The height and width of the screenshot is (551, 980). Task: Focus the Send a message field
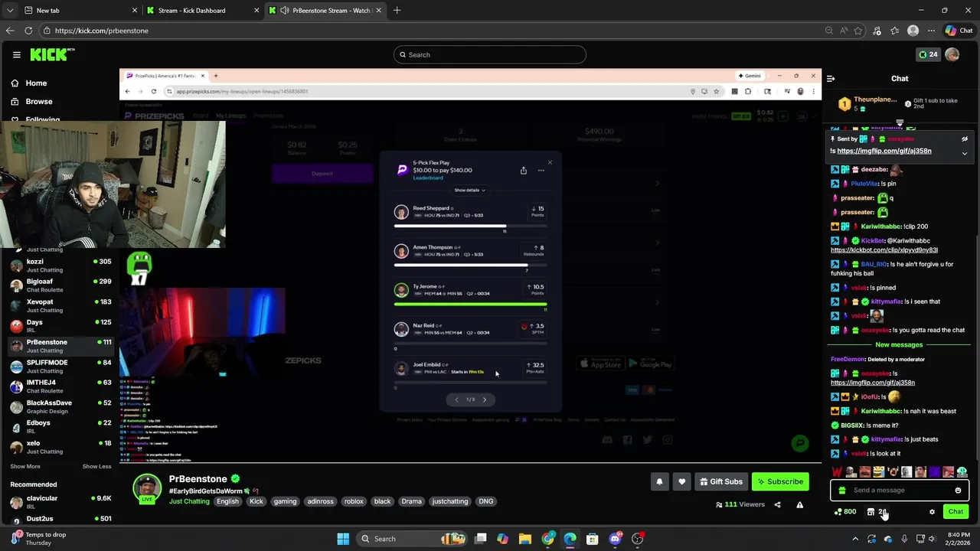[x=900, y=491]
